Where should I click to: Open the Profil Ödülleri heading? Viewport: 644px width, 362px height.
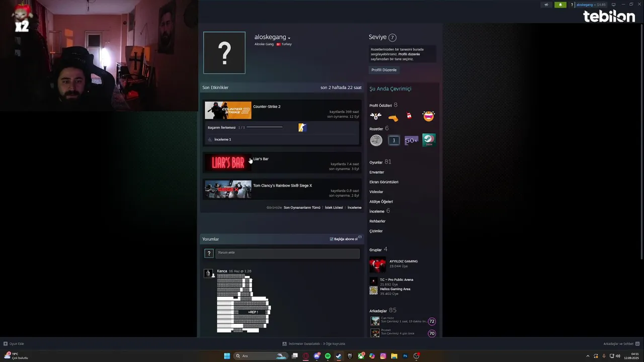(x=380, y=106)
